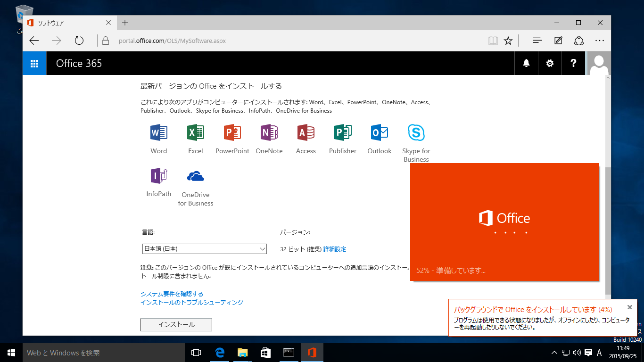
Task: Click the Office installer progress splash
Action: pos(504,222)
